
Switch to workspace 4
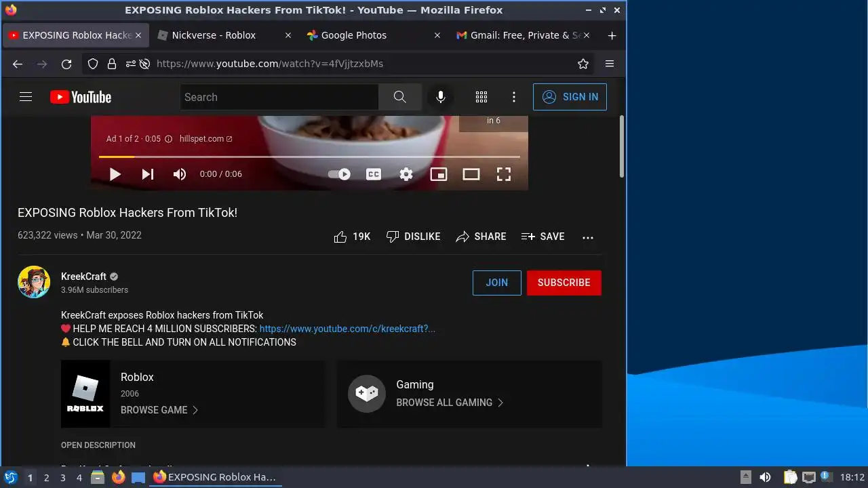[79, 478]
